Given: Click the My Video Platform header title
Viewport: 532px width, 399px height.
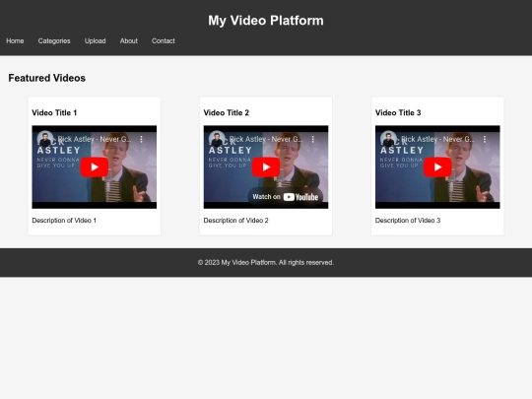Looking at the screenshot, I should pyautogui.click(x=266, y=21).
